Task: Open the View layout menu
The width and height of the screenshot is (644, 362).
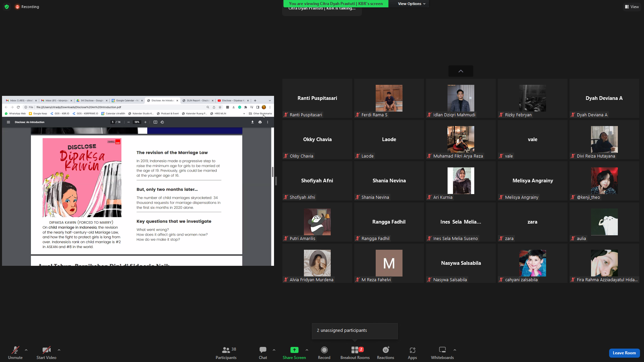Action: (632, 7)
